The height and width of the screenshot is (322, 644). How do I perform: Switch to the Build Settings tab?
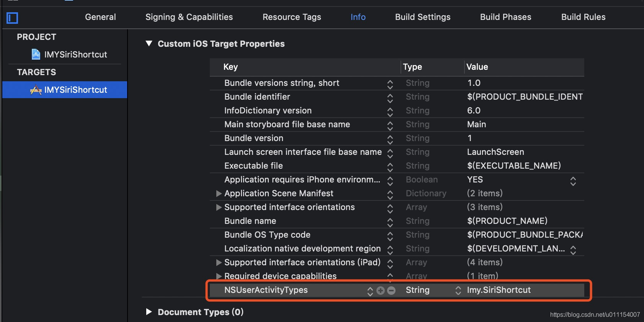click(x=423, y=17)
